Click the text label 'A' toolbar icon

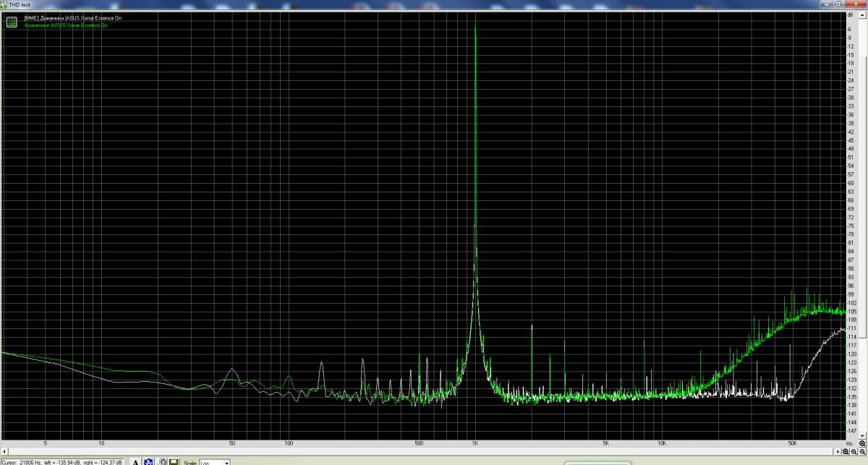[135, 462]
